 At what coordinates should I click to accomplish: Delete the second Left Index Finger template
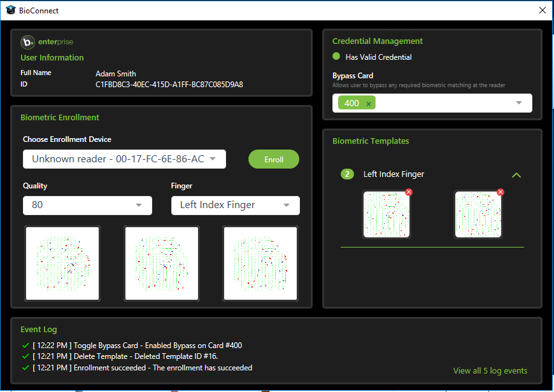click(501, 192)
